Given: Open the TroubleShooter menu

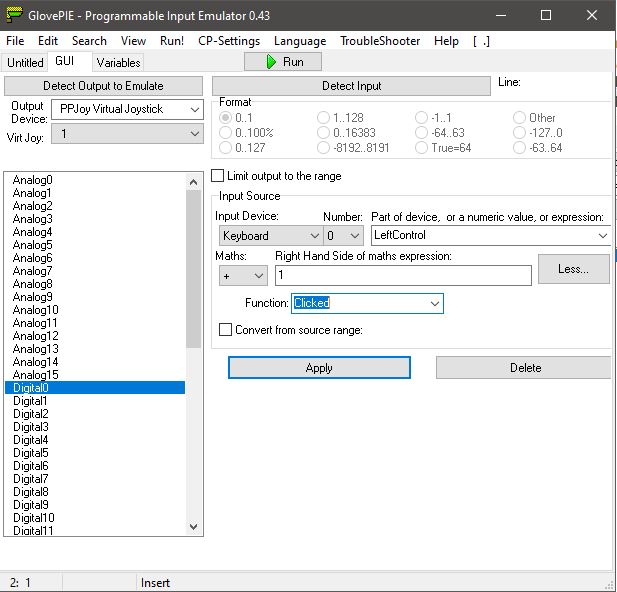Looking at the screenshot, I should (x=381, y=41).
